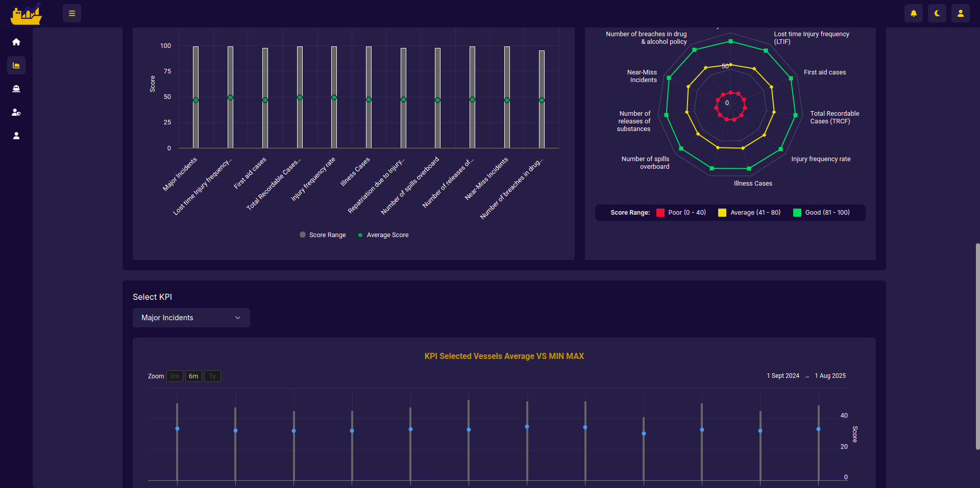Open the user shield sidebar icon

[16, 112]
